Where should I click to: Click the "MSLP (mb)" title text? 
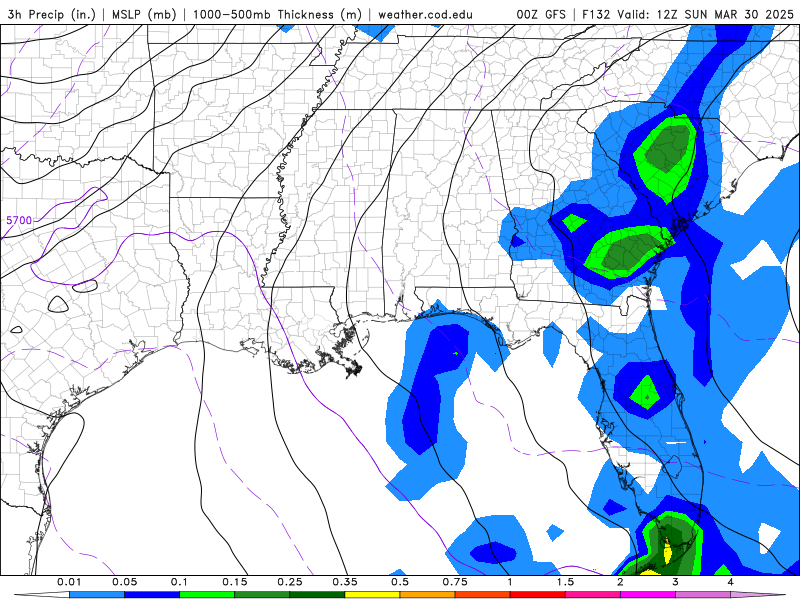(x=142, y=15)
